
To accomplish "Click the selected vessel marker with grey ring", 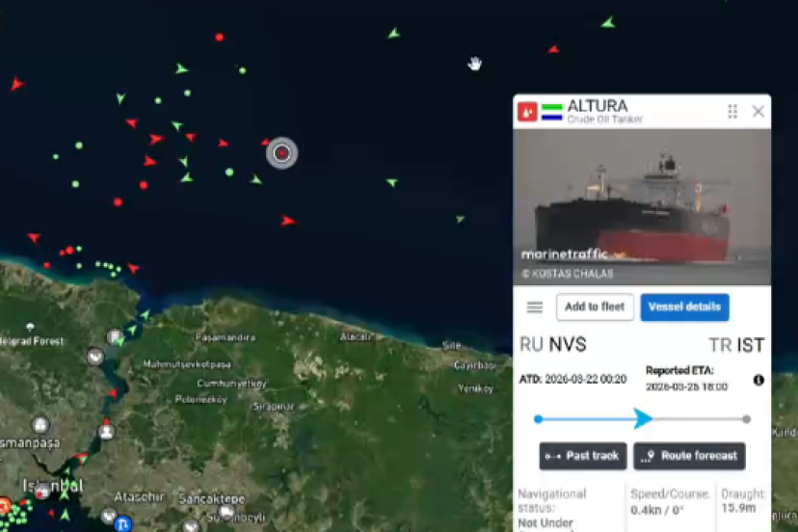I will click(x=282, y=152).
